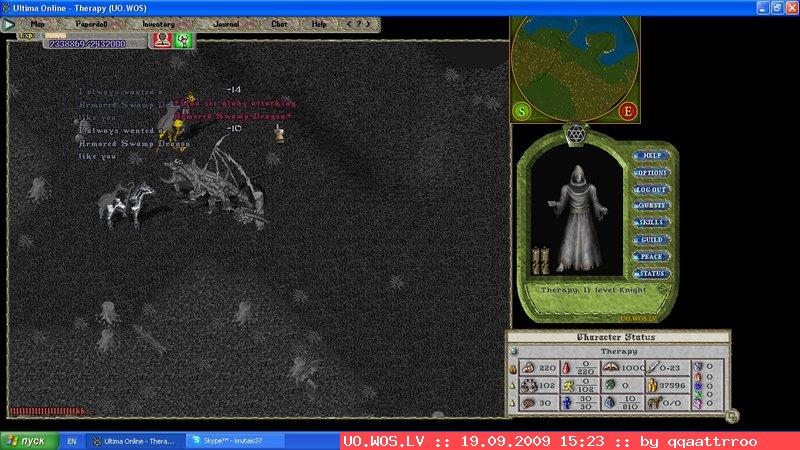The image size is (800, 450).
Task: Open the GUILD button on paperdoll
Action: [652, 239]
